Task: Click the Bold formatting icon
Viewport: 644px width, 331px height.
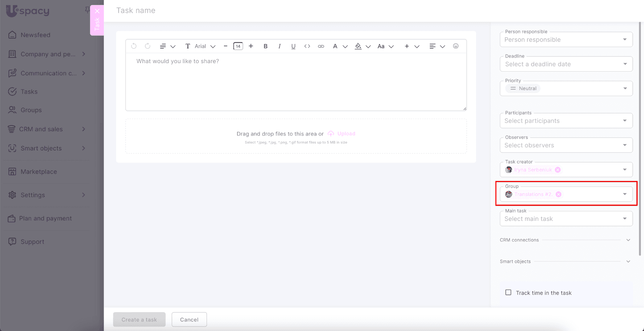Action: [265, 46]
